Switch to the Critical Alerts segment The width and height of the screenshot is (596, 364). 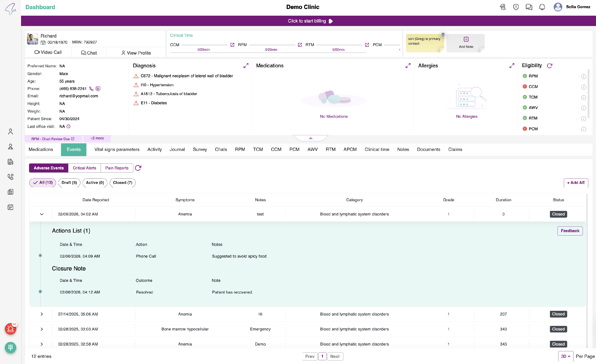coord(84,168)
